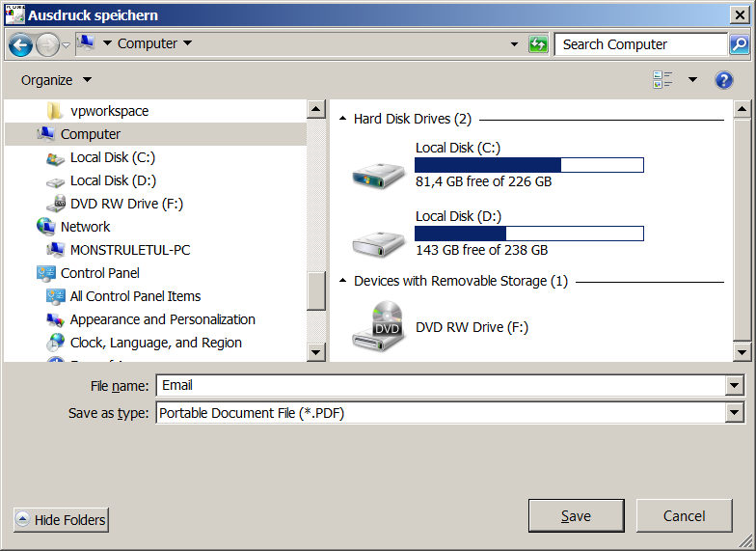Select the DVD RW Drive (F:) icon in main pane
756x551 pixels.
[376, 326]
